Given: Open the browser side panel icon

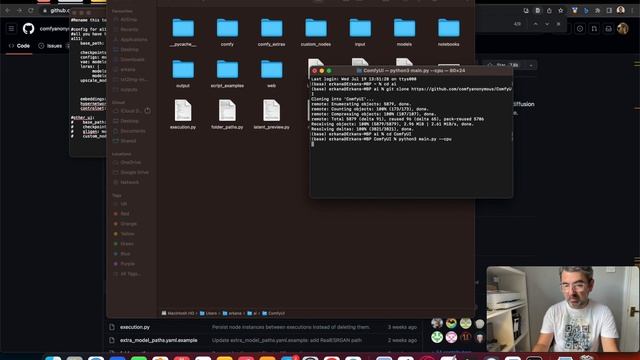Looking at the screenshot, I should 609,11.
